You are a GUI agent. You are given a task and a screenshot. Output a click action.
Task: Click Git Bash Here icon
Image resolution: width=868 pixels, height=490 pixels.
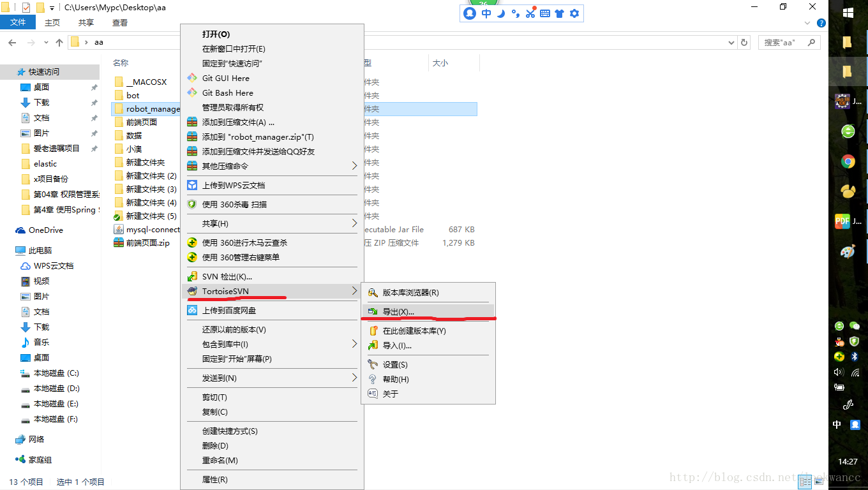click(192, 93)
